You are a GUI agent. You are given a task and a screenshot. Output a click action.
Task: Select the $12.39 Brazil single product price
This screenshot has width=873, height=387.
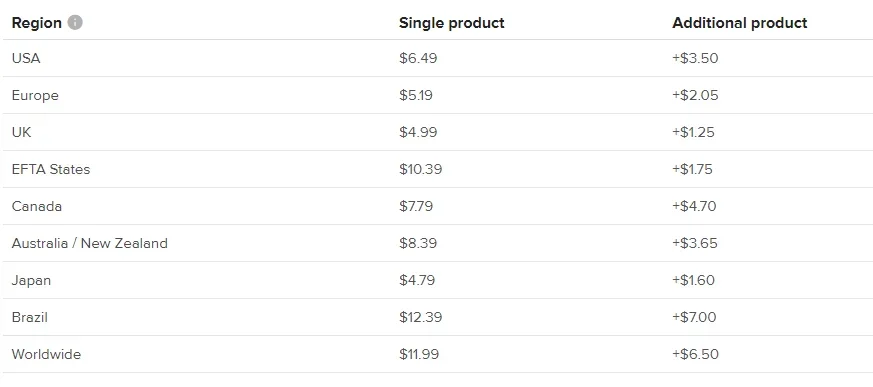coord(420,317)
